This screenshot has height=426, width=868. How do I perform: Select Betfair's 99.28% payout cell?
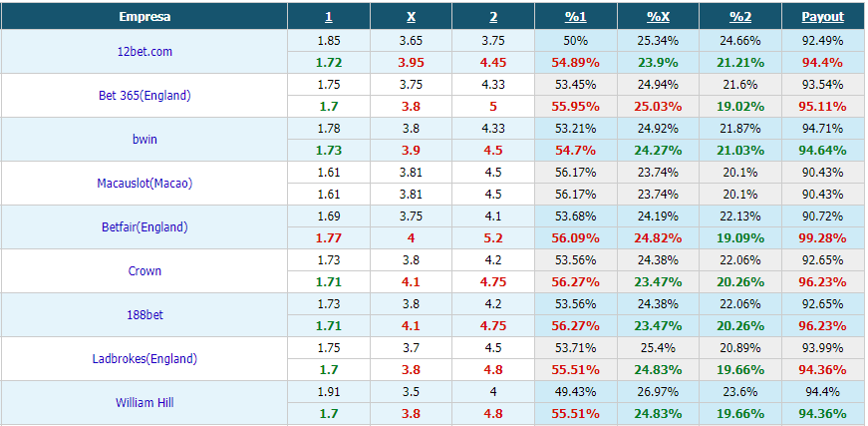[822, 238]
